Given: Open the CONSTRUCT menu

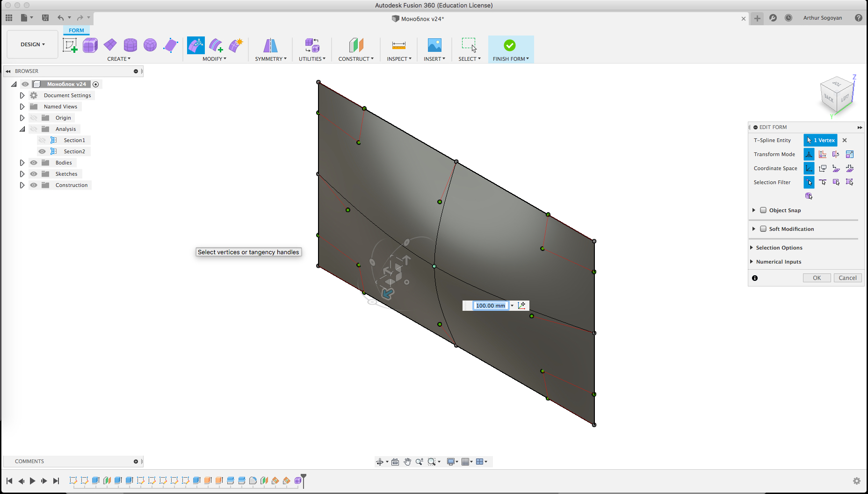Looking at the screenshot, I should click(356, 58).
